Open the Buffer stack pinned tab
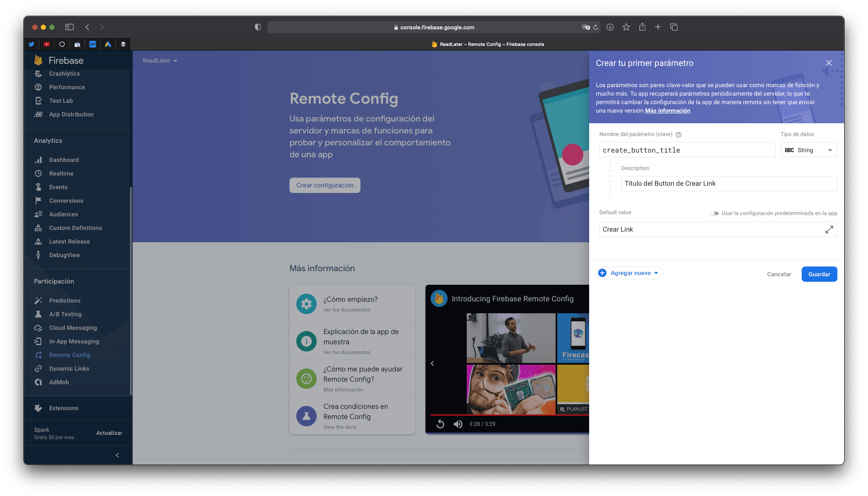This screenshot has height=496, width=868. 123,44
